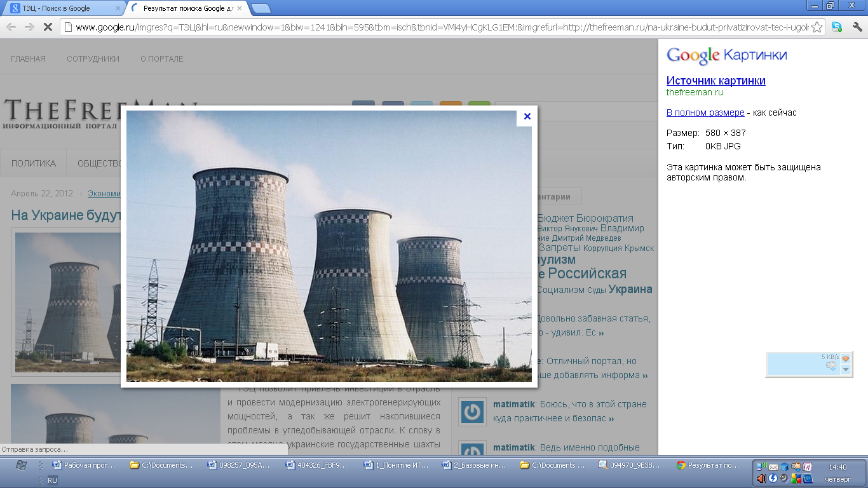The image size is (868, 488).
Task: Open mail envelope tray icon
Action: tap(773, 467)
